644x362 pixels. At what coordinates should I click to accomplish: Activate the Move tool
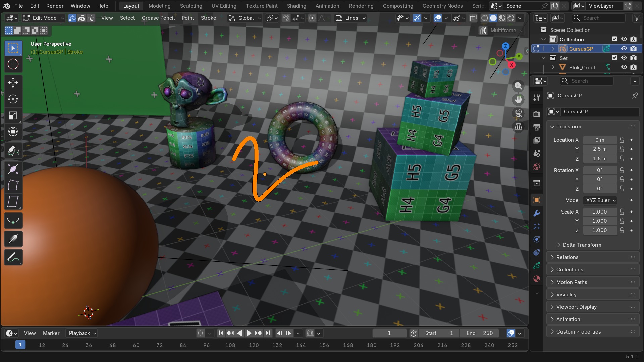pos(13,82)
